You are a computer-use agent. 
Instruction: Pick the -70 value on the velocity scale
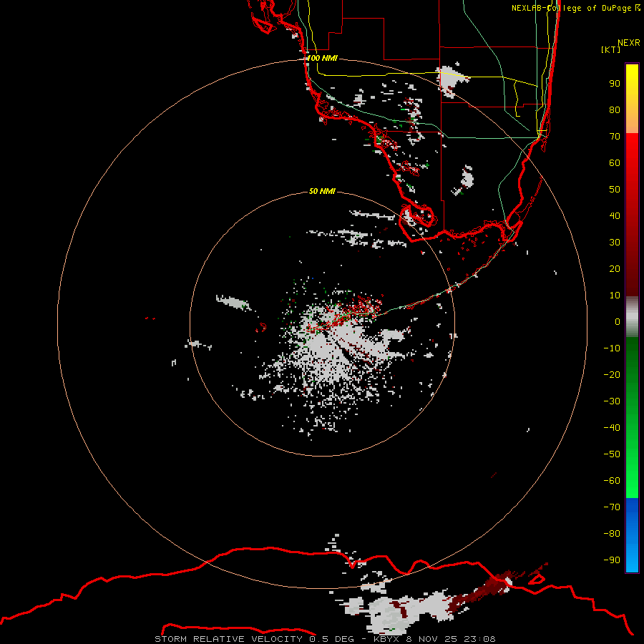(612, 507)
